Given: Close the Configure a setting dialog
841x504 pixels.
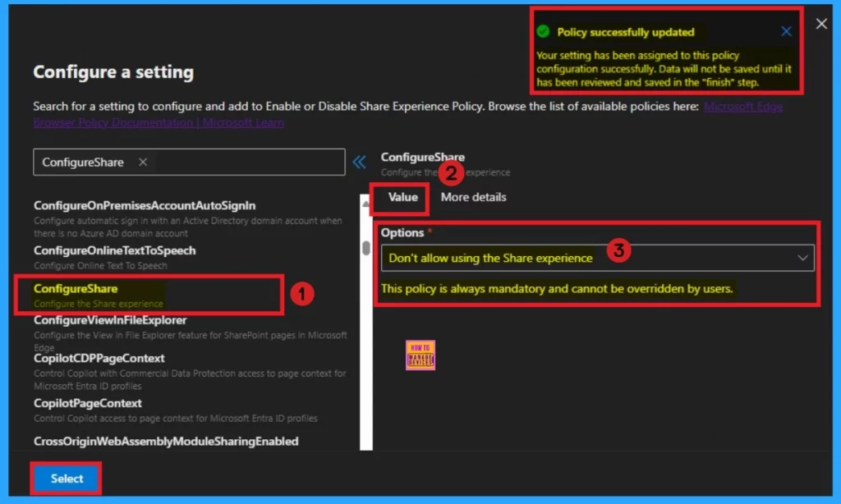Looking at the screenshot, I should 821,24.
